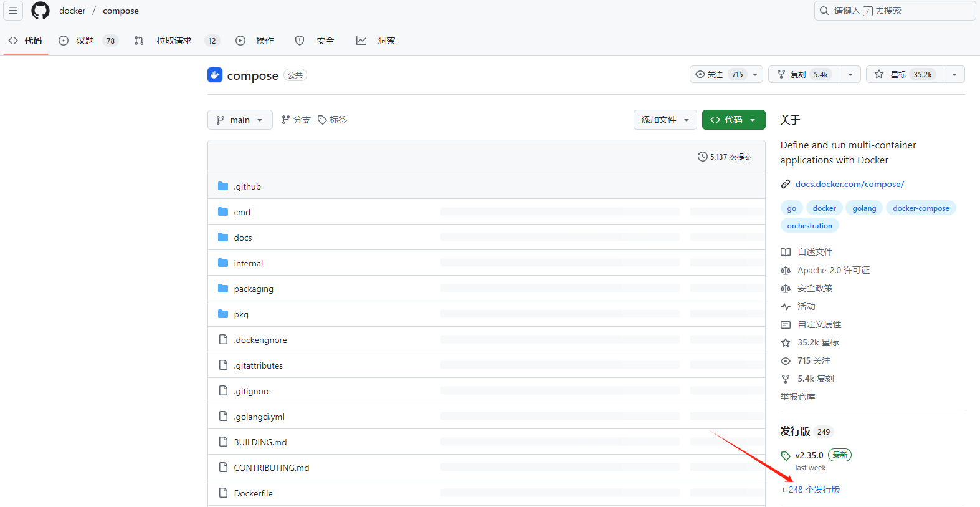Open the 洞察 insights tab
980x507 pixels.
(x=376, y=41)
